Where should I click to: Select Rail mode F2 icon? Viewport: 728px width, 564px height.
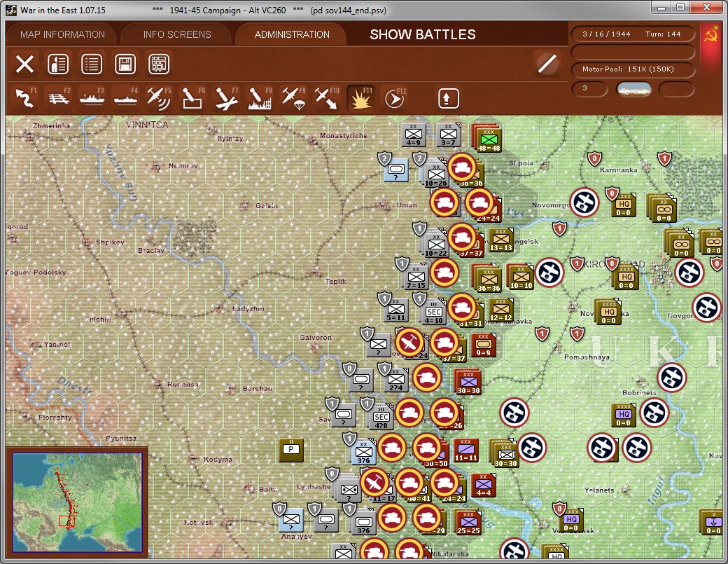click(x=59, y=98)
